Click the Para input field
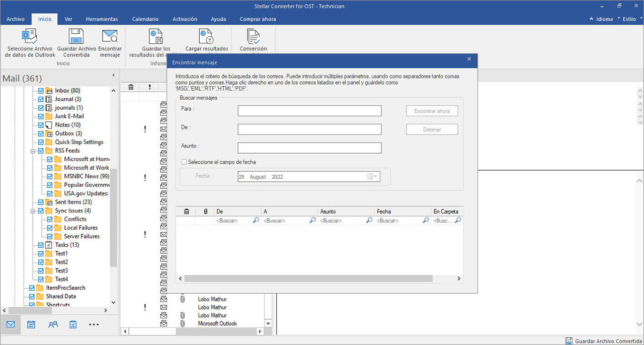 [309, 111]
